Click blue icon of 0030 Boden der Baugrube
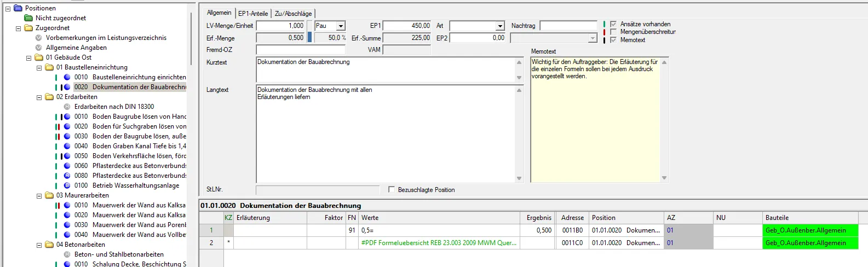The width and height of the screenshot is (868, 267). pyautogui.click(x=67, y=136)
